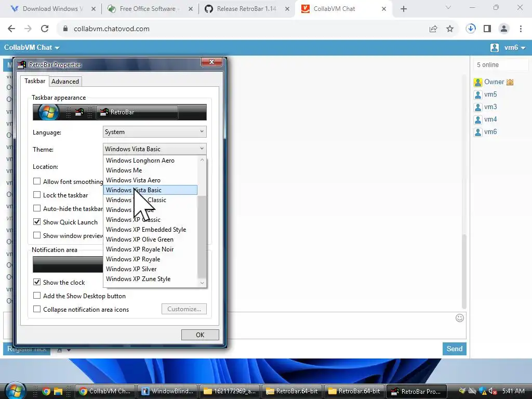The width and height of the screenshot is (532, 399).
Task: Switch to Advanced tab
Action: coord(65,82)
